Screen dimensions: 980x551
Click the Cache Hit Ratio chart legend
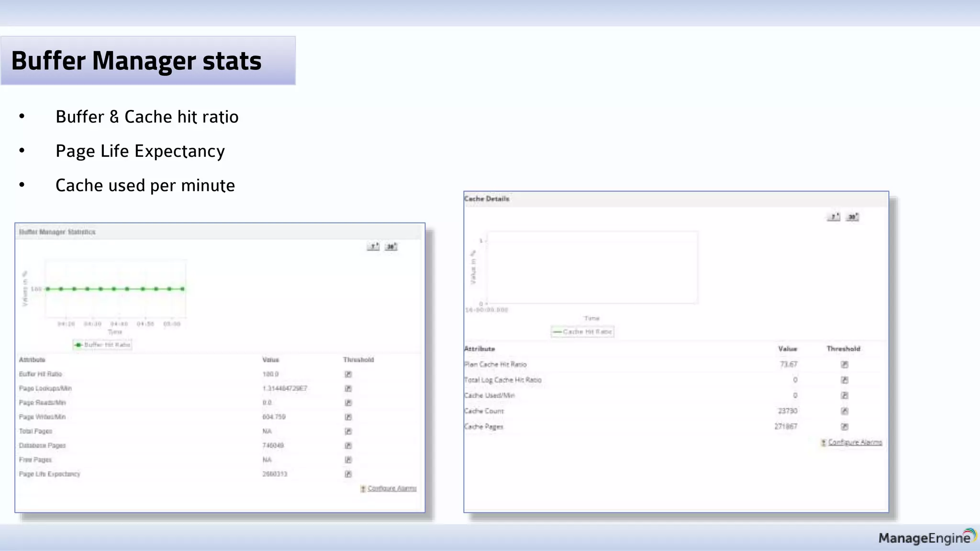point(582,331)
